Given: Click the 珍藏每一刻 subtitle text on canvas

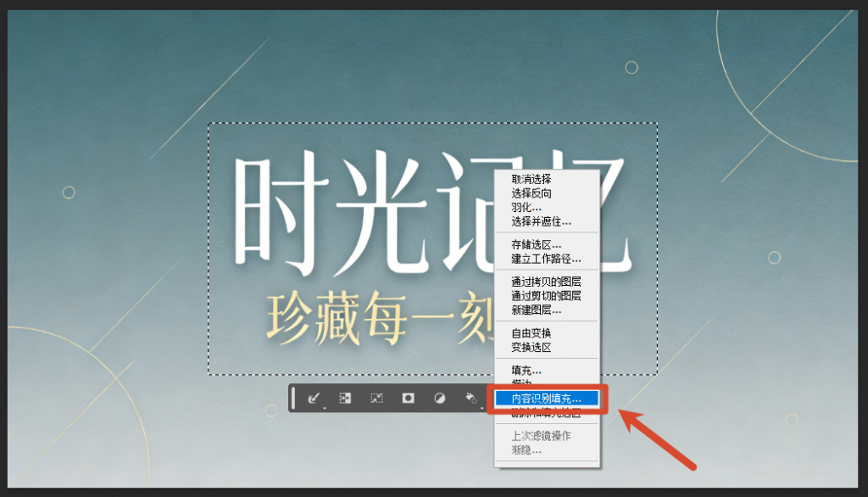Looking at the screenshot, I should point(381,318).
